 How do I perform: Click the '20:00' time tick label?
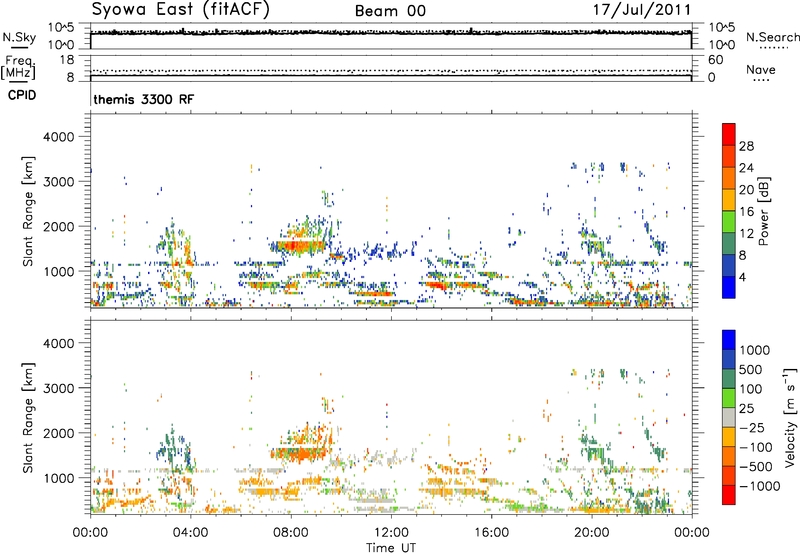tap(591, 533)
